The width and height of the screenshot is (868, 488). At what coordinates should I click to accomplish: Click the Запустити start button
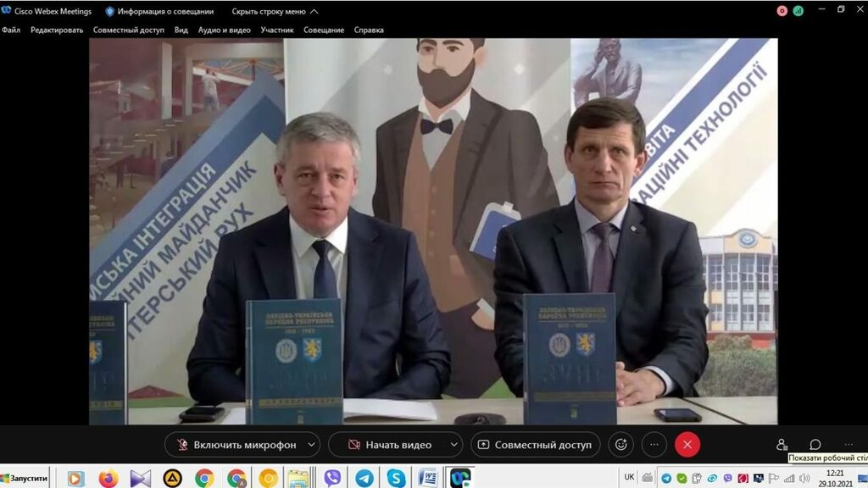pos(25,478)
